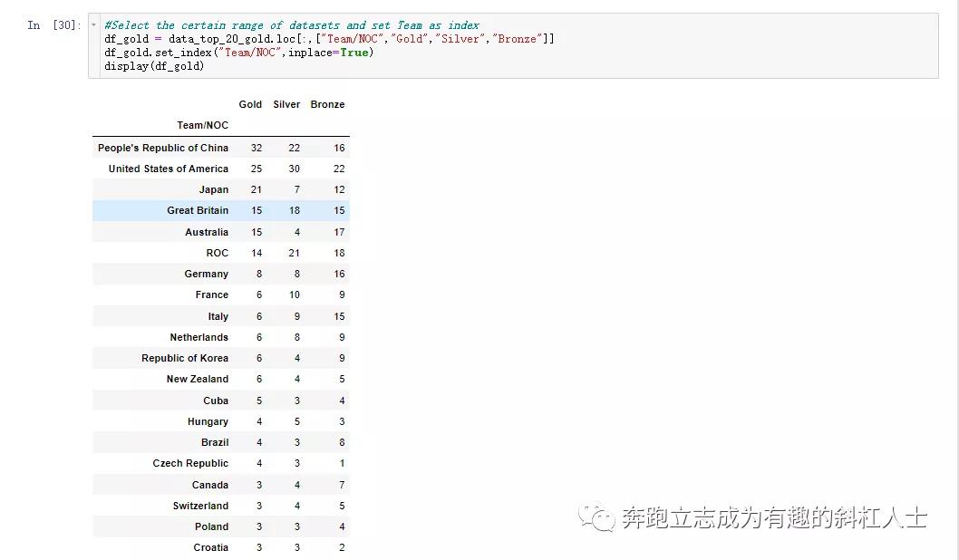Click Croatia at the bottom of the table
959x560 pixels.
pyautogui.click(x=210, y=547)
